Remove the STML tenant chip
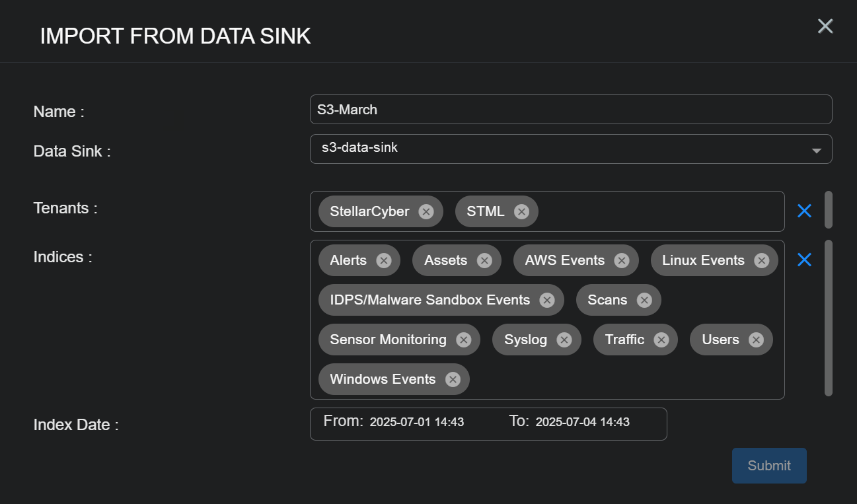Screen dimensions: 857x504 pos(521,211)
